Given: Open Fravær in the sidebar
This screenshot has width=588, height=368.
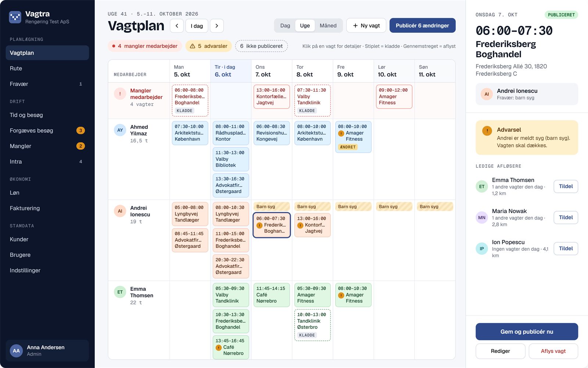Looking at the screenshot, I should [47, 84].
